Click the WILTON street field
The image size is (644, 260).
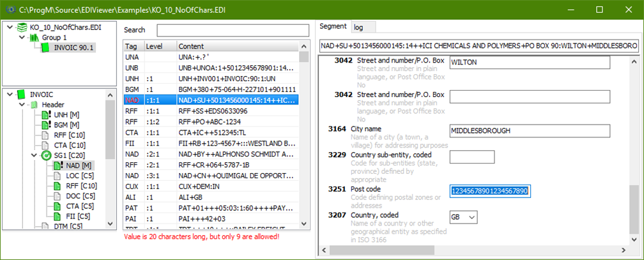(x=530, y=63)
